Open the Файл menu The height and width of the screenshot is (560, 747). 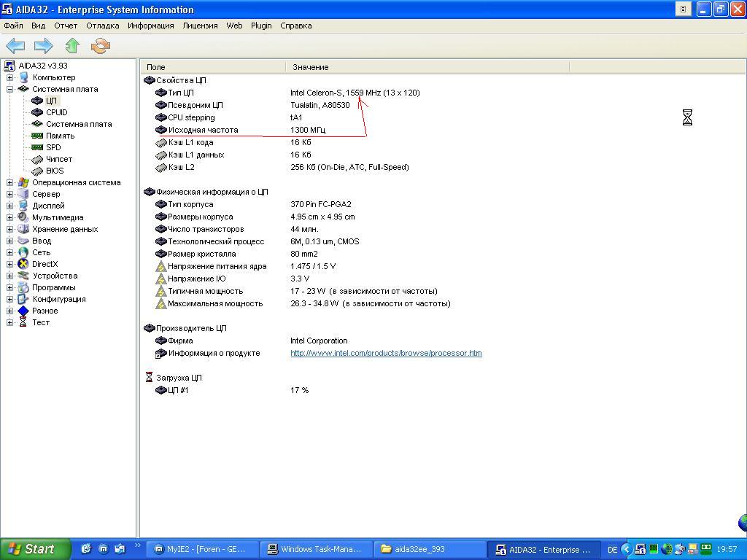(x=13, y=26)
